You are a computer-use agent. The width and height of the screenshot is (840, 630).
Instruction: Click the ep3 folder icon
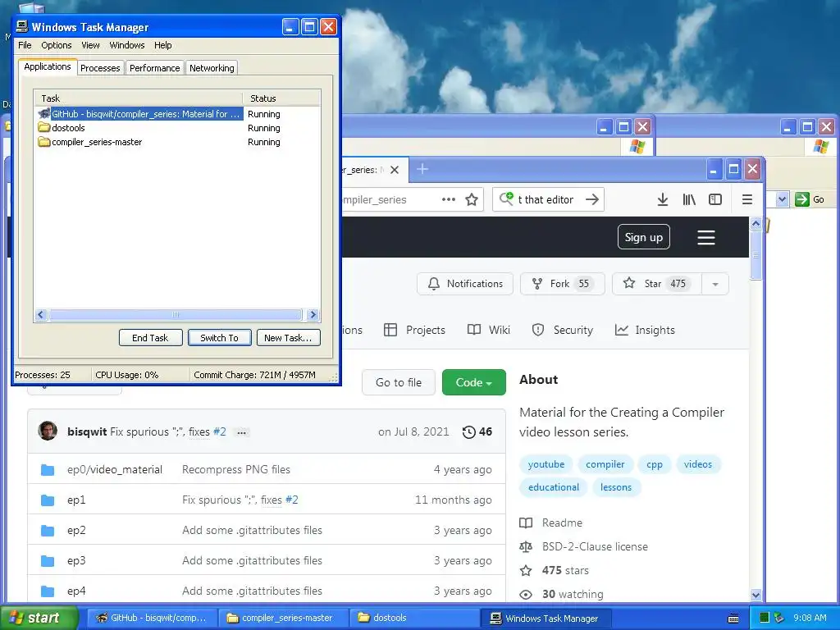click(48, 561)
